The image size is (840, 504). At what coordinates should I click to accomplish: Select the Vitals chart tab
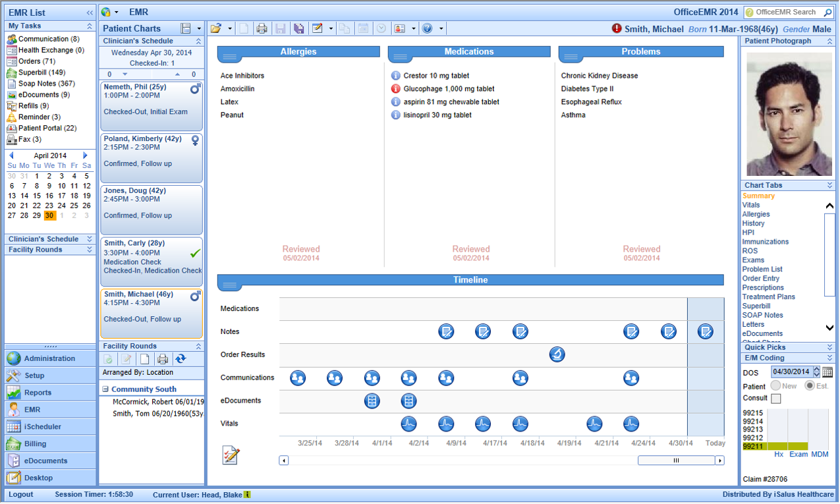(x=751, y=205)
